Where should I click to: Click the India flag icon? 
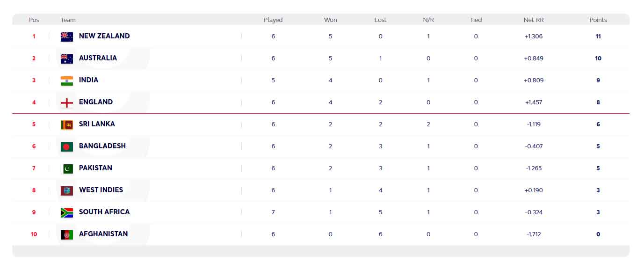(67, 80)
